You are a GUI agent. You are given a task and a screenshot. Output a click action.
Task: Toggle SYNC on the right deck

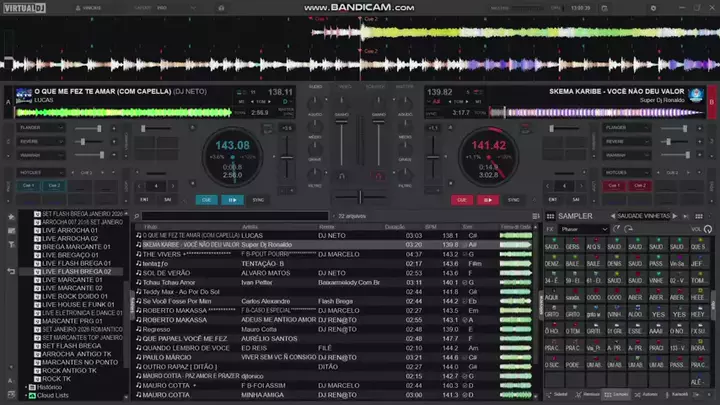click(513, 199)
